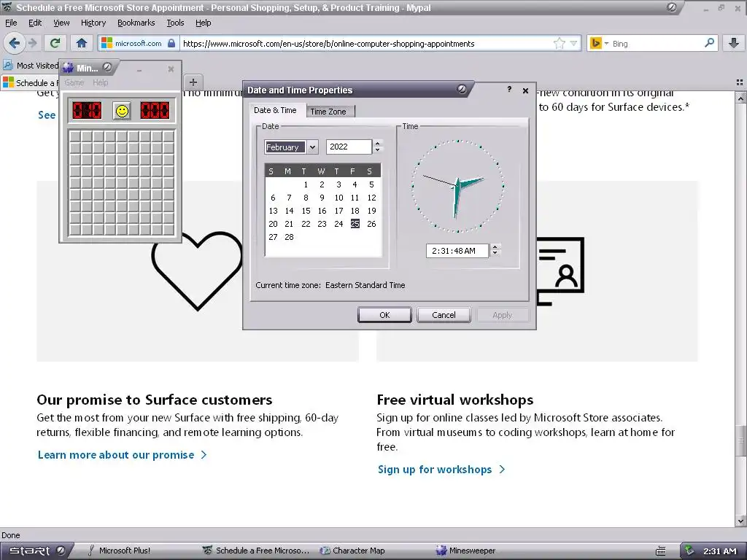Viewport: 747px width, 560px height.
Task: Open a new browser tab with plus
Action: pos(193,82)
